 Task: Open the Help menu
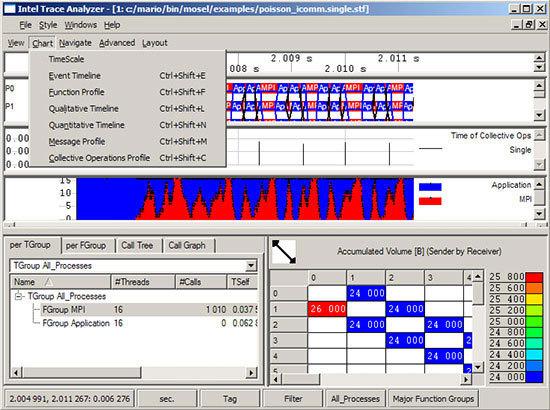(x=112, y=25)
